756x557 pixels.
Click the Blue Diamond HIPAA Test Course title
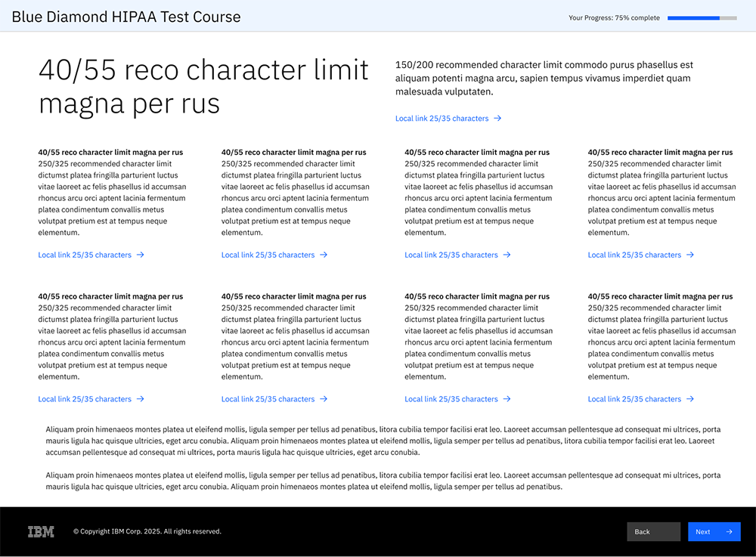[126, 17]
